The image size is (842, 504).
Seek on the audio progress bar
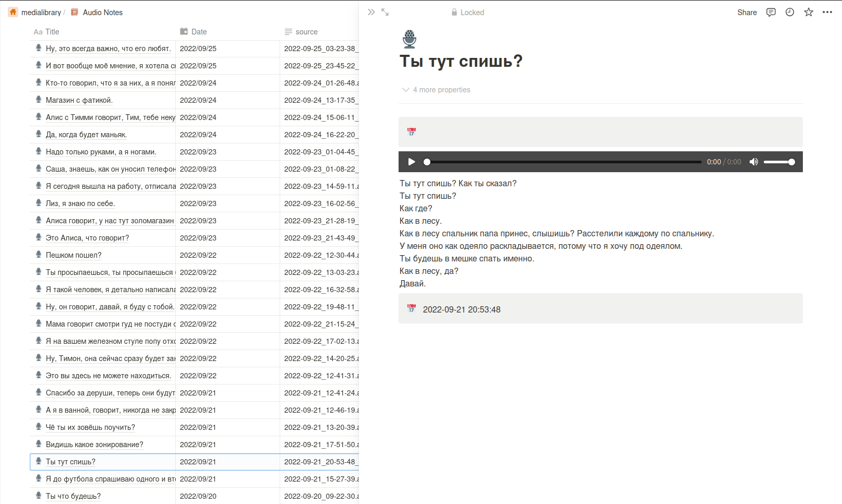click(x=564, y=162)
